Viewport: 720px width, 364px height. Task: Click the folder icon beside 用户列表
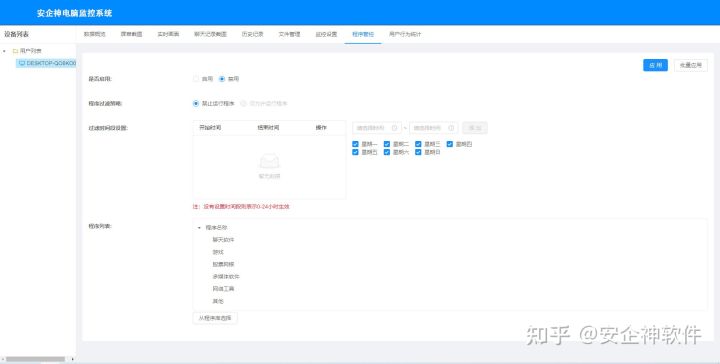click(x=15, y=51)
